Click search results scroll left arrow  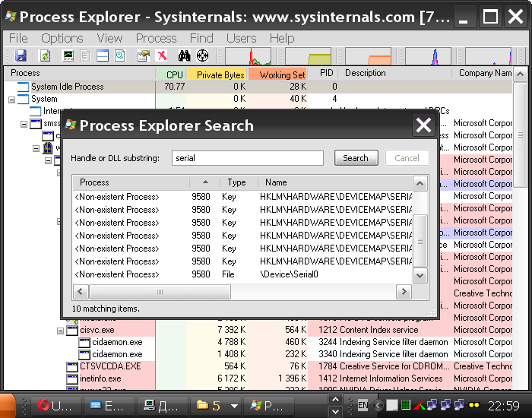81,292
